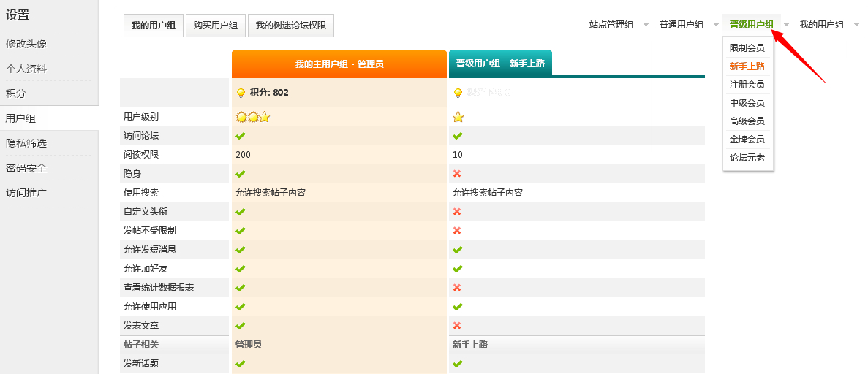Click the 积分: 802 text
Viewport: 868px width, 374px height.
(269, 93)
